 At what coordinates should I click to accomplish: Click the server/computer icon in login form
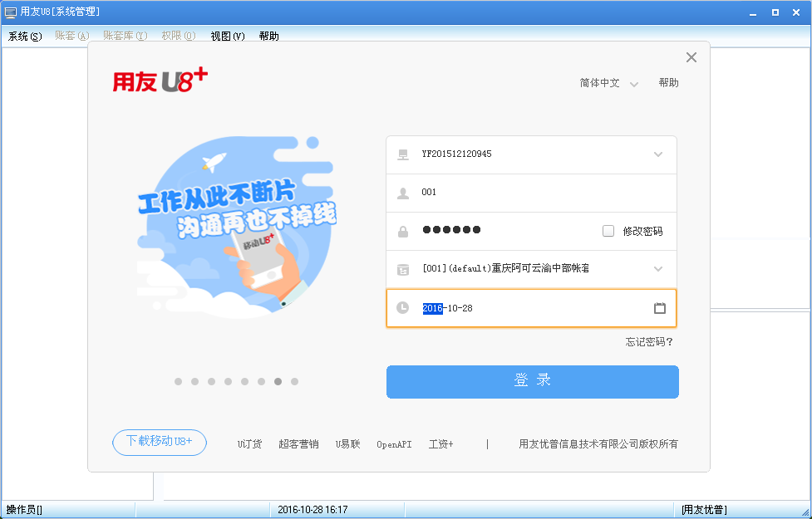[x=402, y=154]
